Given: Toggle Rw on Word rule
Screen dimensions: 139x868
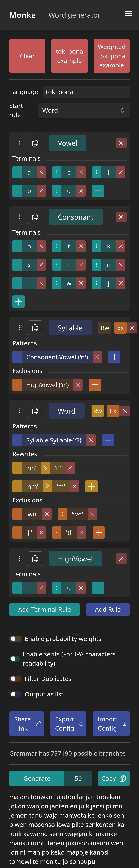Looking at the screenshot, I should point(97,411).
